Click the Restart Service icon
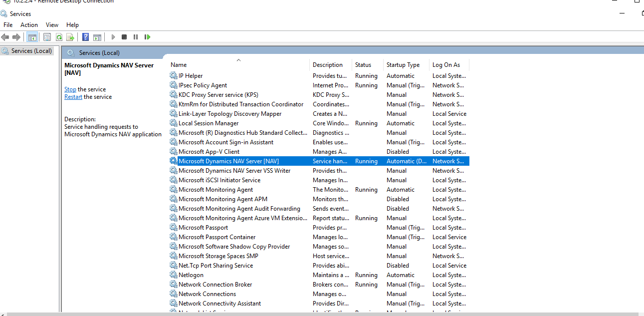644x316 pixels. 147,37
